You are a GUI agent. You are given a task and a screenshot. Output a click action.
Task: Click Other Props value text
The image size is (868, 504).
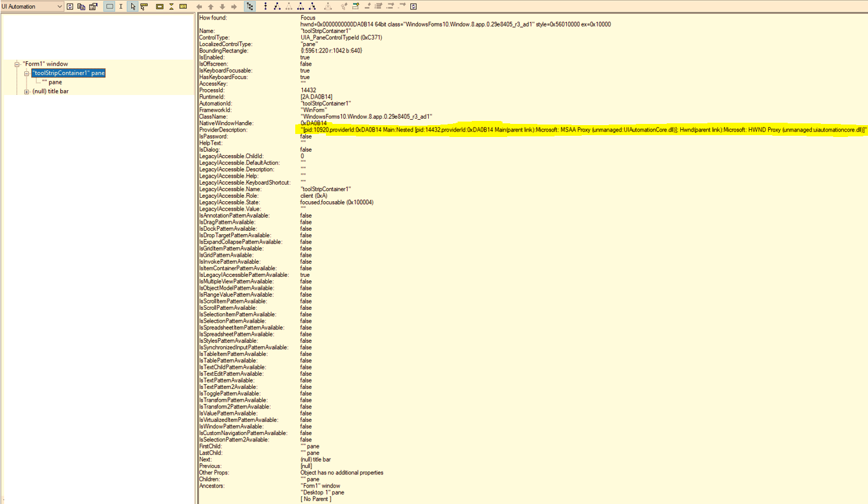(342, 473)
